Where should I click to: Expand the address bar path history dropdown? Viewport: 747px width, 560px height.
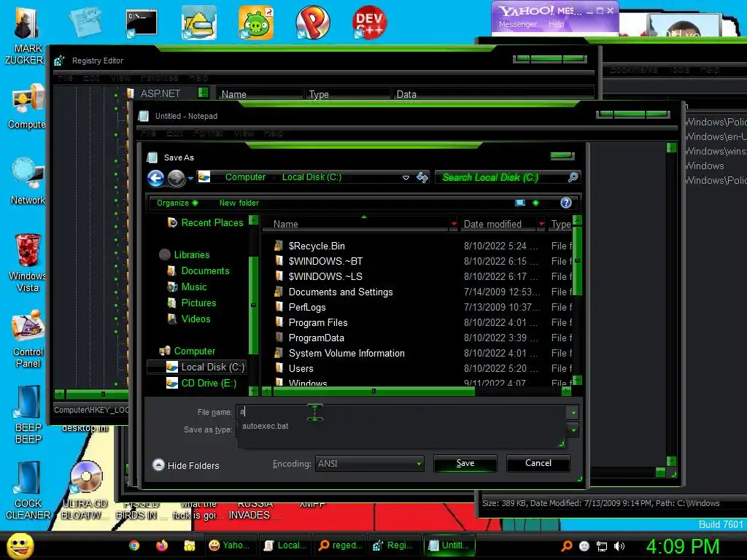click(x=406, y=178)
